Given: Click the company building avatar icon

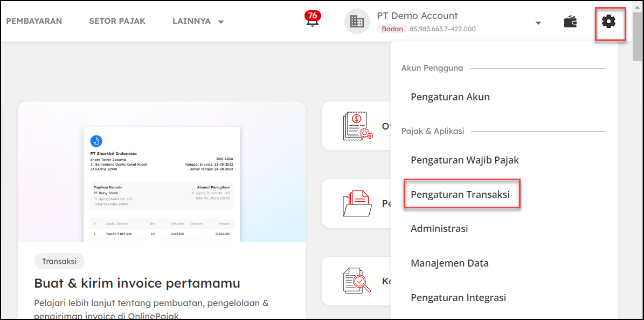Looking at the screenshot, I should [357, 22].
